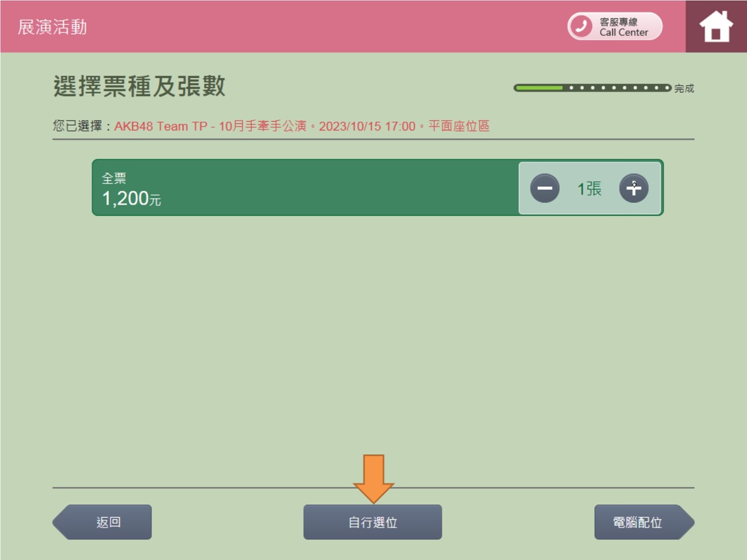747x560 pixels.
Task: Select 電腦配位 for automatic seat assignment
Action: [644, 522]
